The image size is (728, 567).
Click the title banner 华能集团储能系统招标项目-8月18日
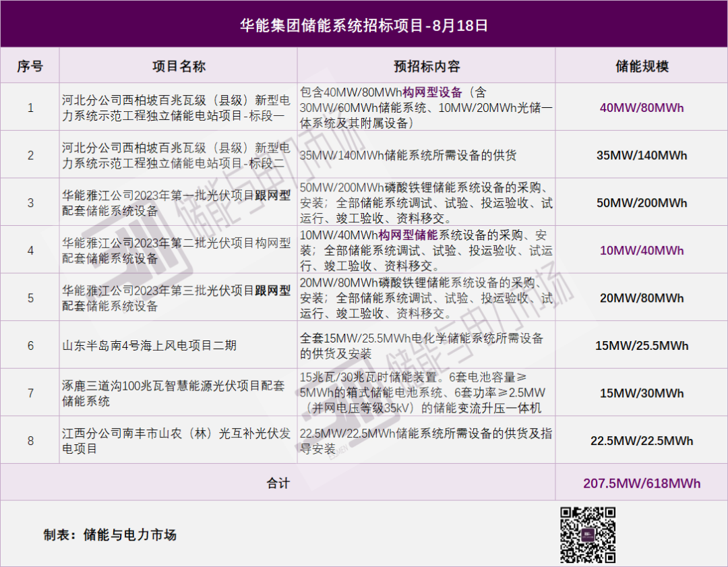point(364,26)
